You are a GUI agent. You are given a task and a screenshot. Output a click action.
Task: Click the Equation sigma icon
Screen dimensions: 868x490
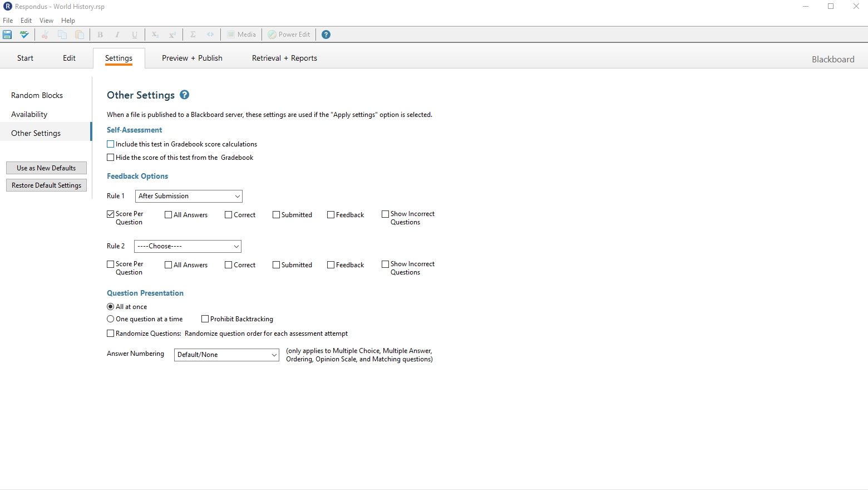point(193,35)
